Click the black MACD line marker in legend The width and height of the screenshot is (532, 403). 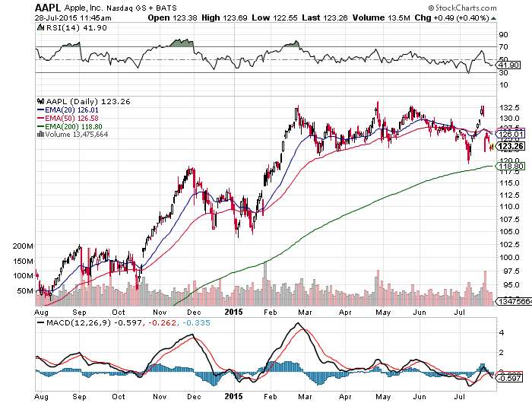[41, 323]
